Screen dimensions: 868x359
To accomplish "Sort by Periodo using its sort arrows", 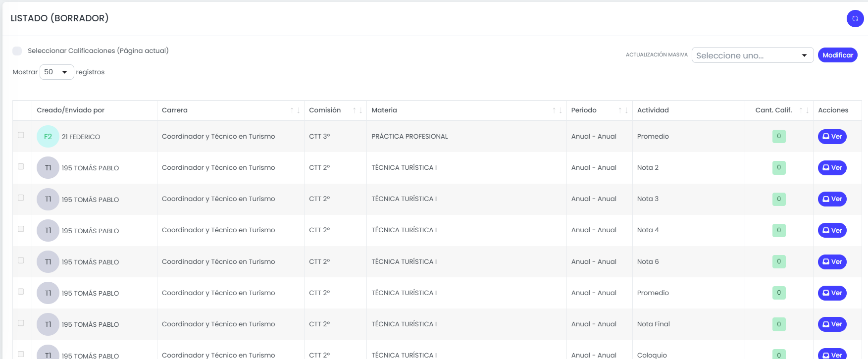I will click(623, 110).
